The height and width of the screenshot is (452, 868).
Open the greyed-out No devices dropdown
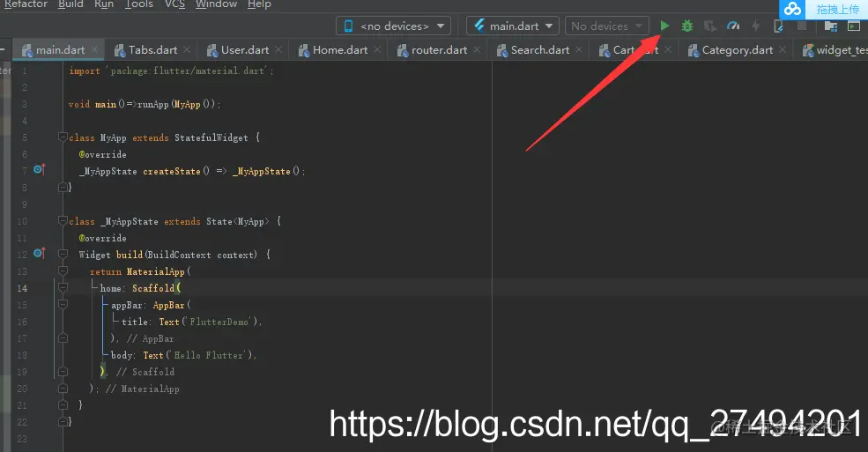pyautogui.click(x=606, y=26)
